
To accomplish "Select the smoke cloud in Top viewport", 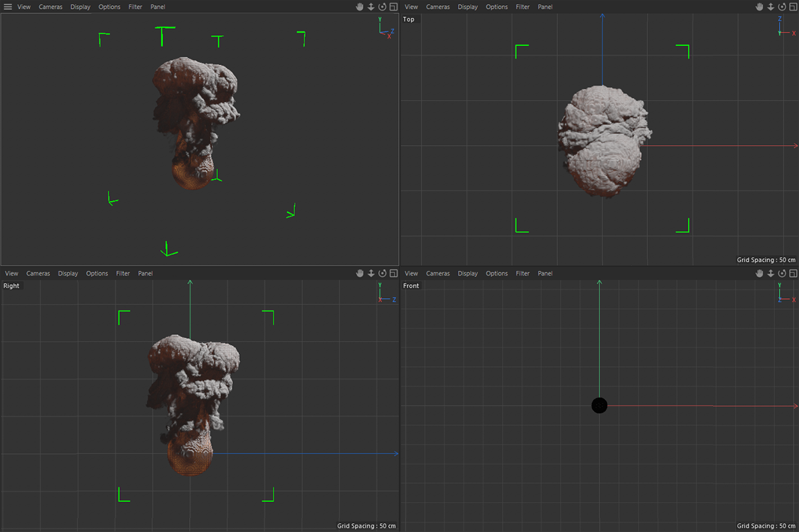I will (x=601, y=140).
